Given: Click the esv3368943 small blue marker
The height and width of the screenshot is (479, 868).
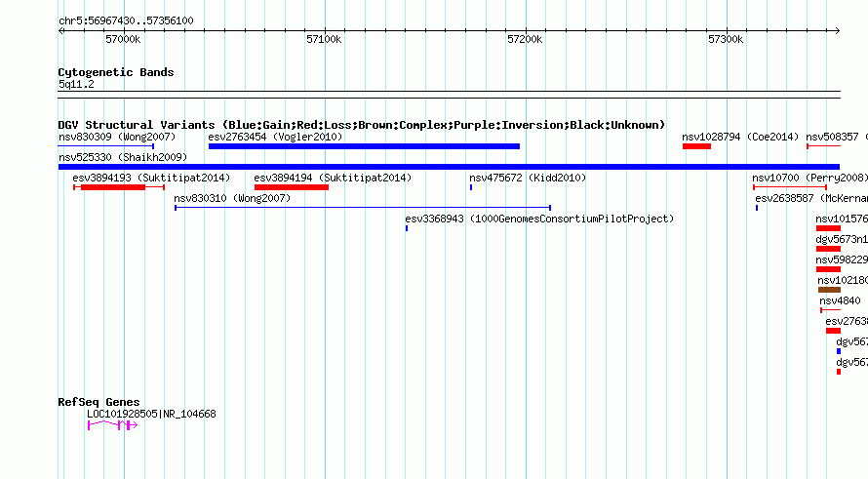Looking at the screenshot, I should [x=407, y=228].
